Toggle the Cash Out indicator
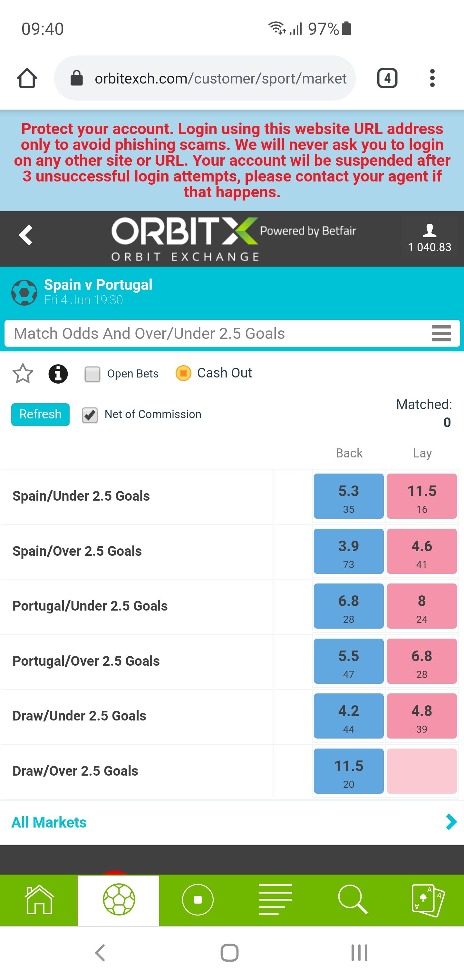The image size is (464, 980). click(183, 373)
